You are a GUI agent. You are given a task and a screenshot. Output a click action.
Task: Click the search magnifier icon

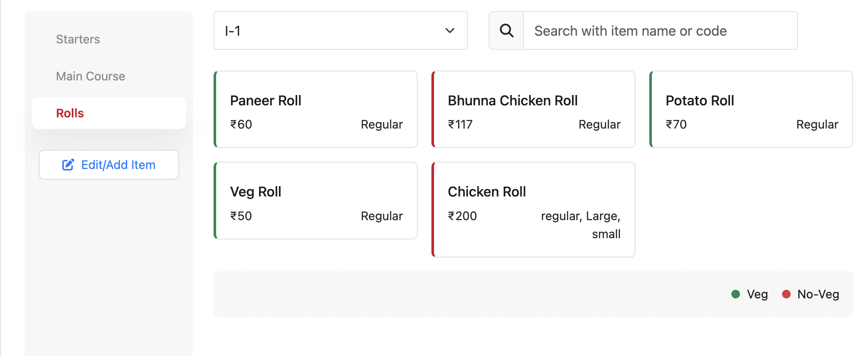pyautogui.click(x=507, y=31)
